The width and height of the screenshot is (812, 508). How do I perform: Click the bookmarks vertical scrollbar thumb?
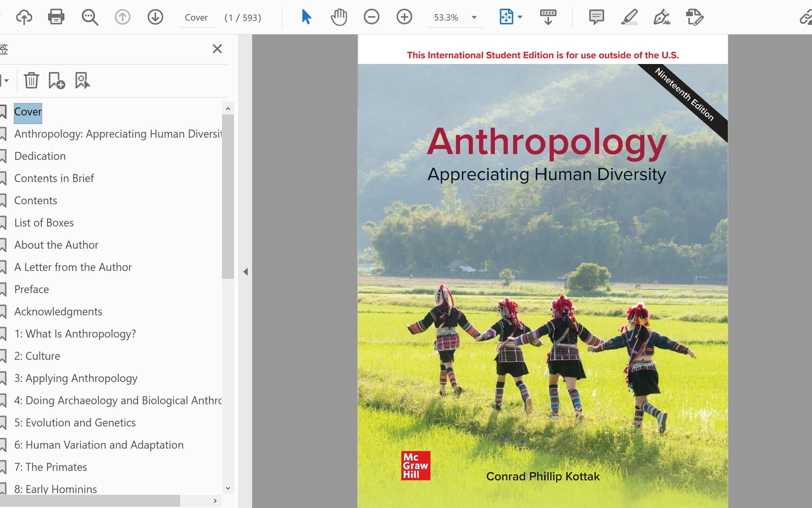click(x=228, y=197)
